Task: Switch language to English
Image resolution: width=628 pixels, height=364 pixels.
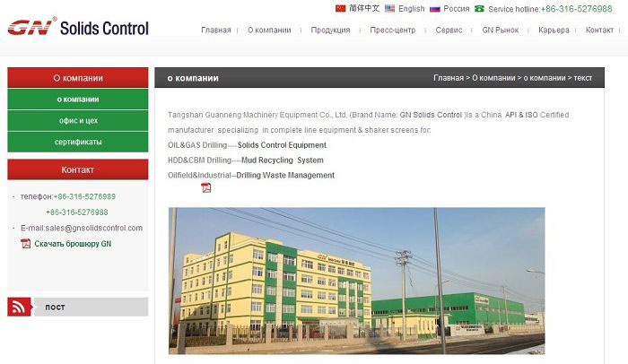Action: pos(411,8)
